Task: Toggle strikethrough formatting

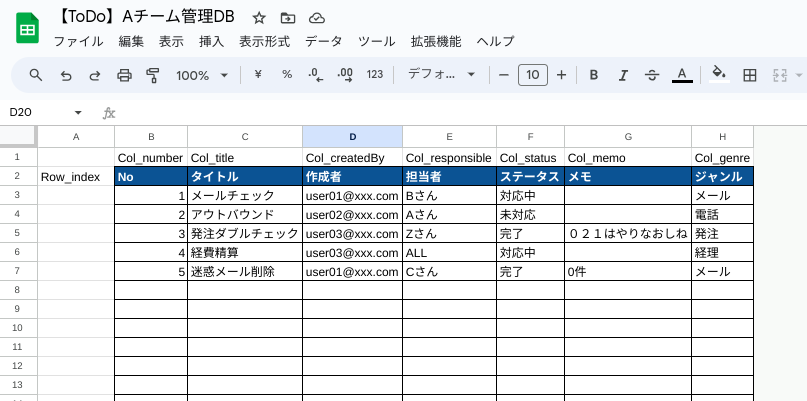Action: pyautogui.click(x=652, y=75)
